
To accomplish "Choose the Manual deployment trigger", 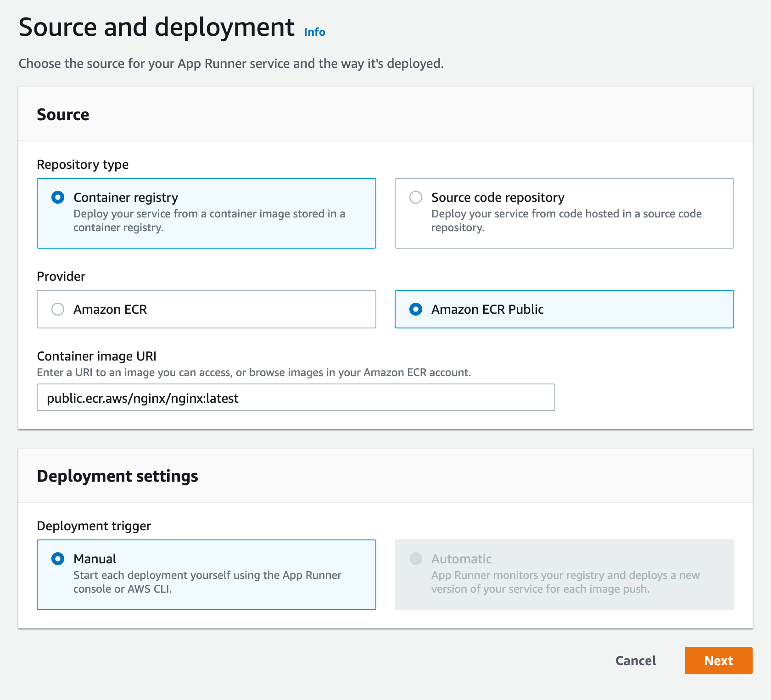I will coord(57,559).
